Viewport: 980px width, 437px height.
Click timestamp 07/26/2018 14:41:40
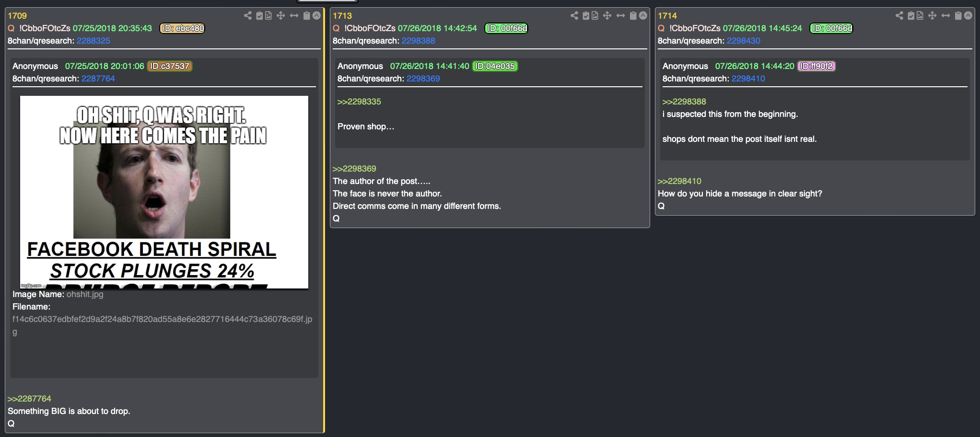click(430, 66)
